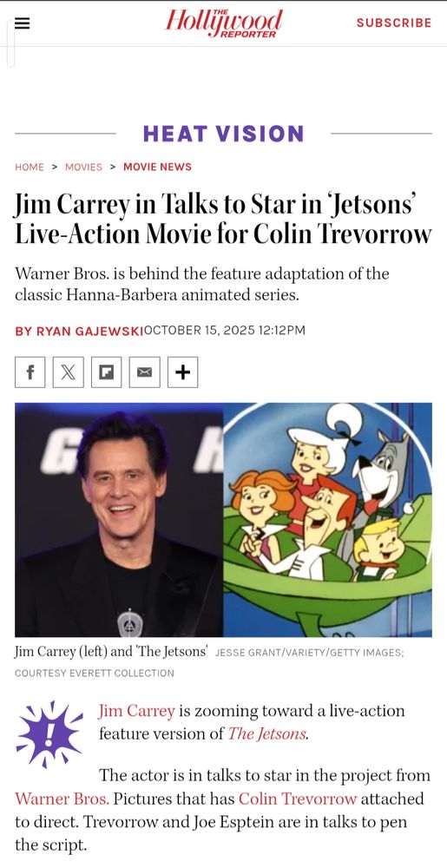Viewport: 447px width, 868px height.
Task: Share article via email icon
Action: (144, 372)
